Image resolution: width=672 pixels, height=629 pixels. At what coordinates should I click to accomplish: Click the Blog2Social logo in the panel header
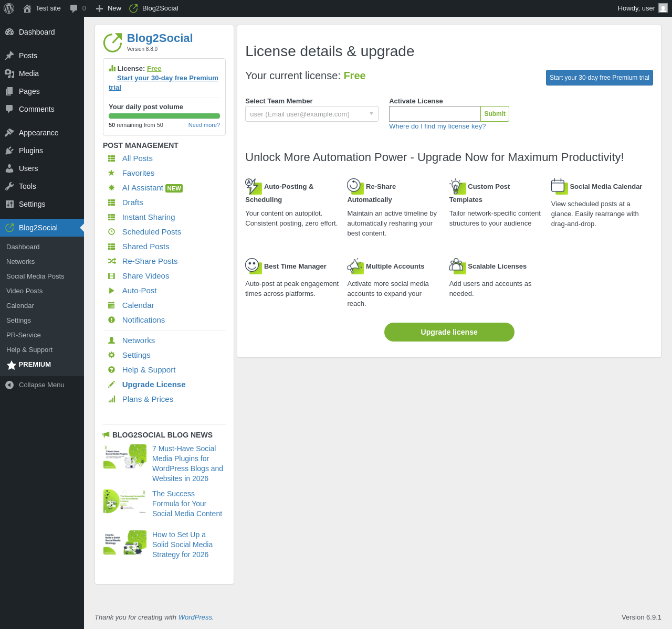[x=112, y=42]
